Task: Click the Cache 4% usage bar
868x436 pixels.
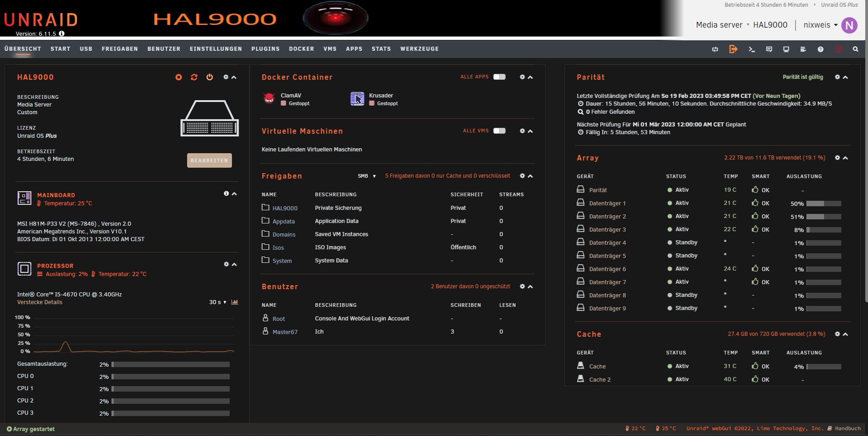Action: (x=824, y=367)
